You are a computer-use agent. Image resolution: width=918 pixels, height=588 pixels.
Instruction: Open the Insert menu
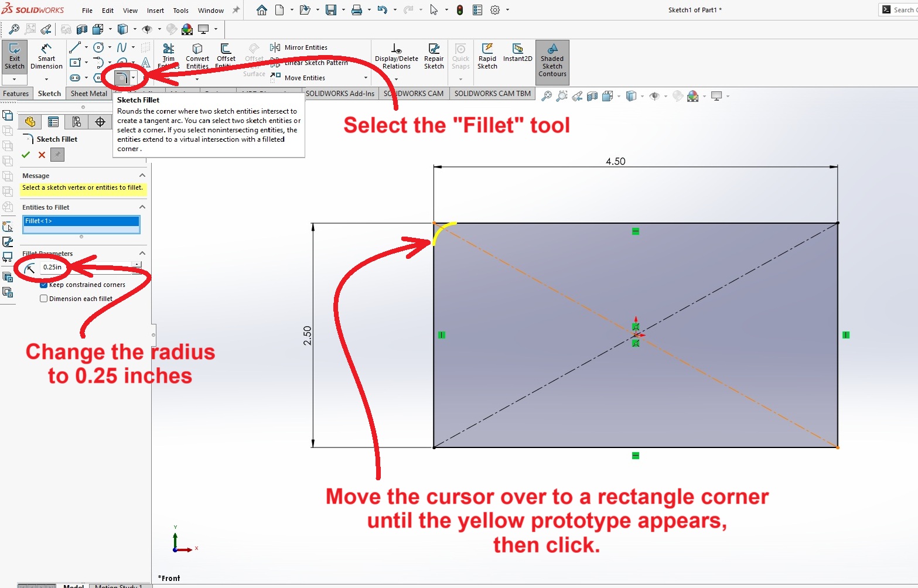click(155, 11)
